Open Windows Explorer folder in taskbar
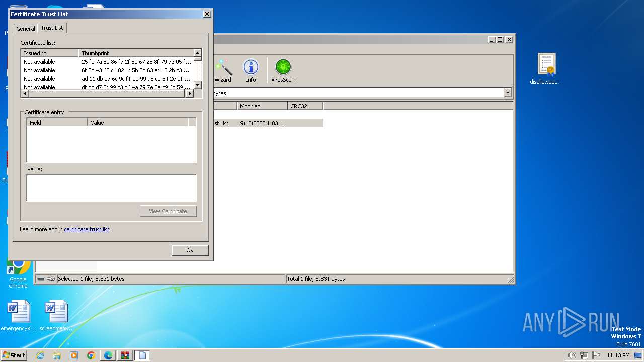 [x=57, y=355]
